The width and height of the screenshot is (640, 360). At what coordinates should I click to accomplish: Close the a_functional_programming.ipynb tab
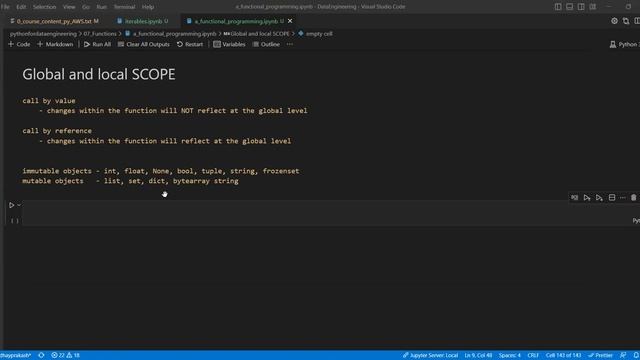(290, 21)
